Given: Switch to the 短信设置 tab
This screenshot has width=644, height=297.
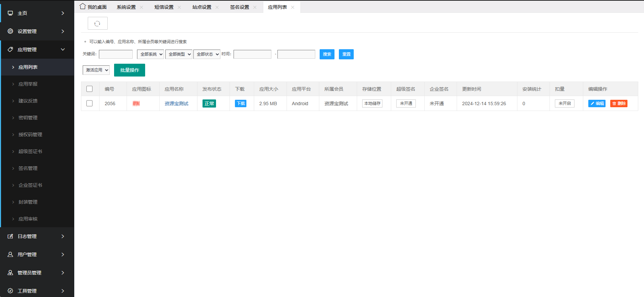Looking at the screenshot, I should pos(164,7).
